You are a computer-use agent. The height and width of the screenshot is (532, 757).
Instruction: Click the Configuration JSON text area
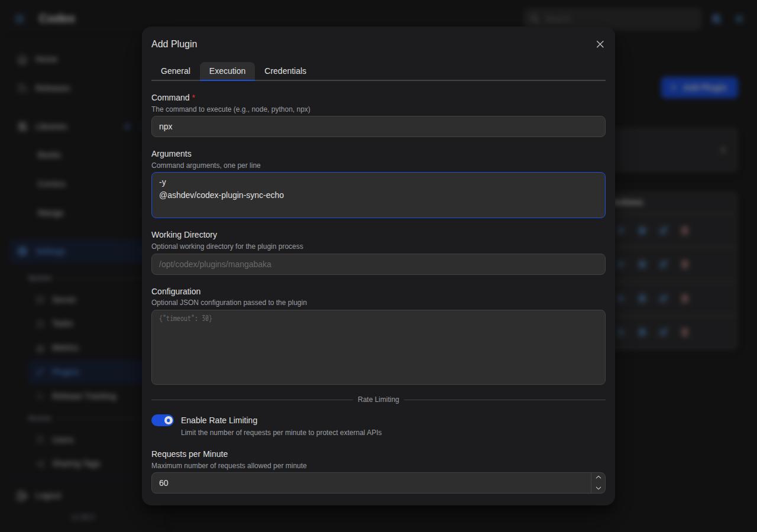click(378, 348)
